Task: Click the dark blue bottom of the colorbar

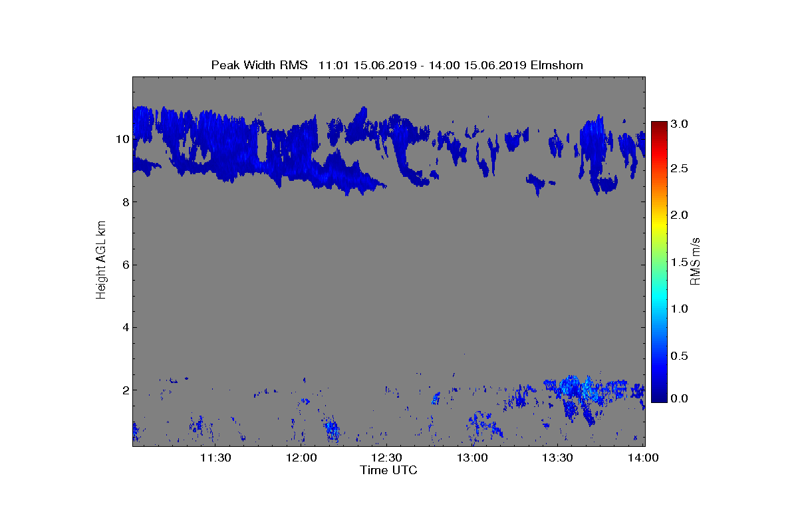Action: pos(659,398)
